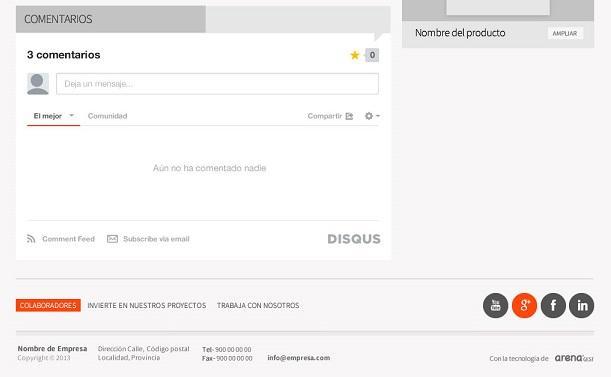This screenshot has height=377, width=611.
Task: Click the Nombre de Empresa text
Action: [x=52, y=349]
